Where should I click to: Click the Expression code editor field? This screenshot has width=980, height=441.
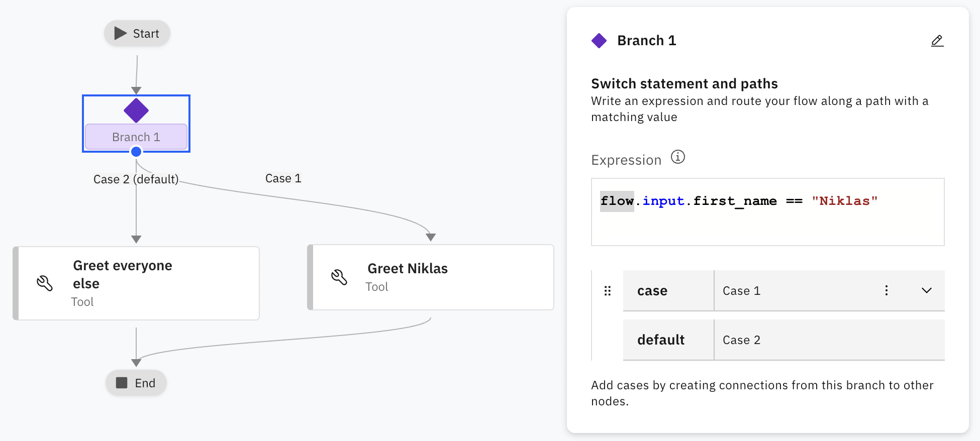[x=768, y=212]
